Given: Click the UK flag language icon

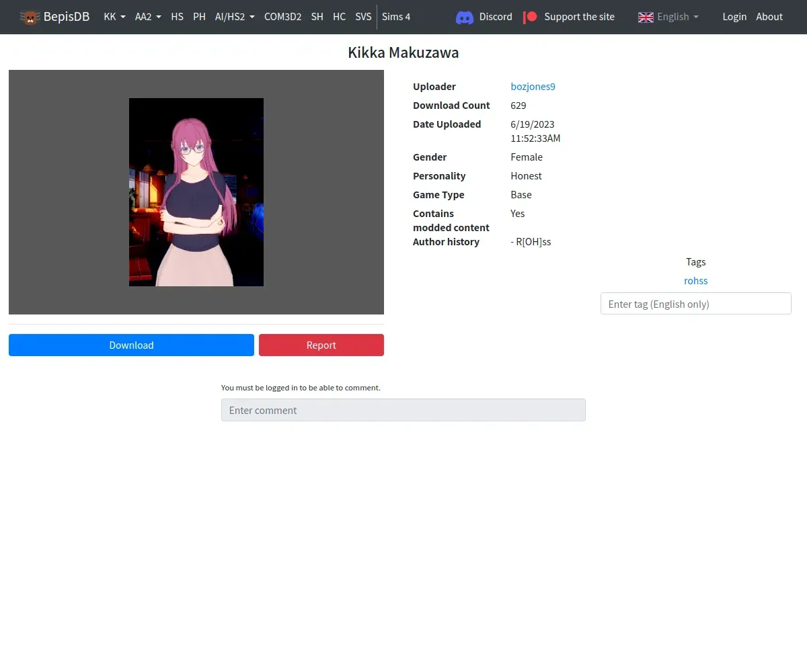Looking at the screenshot, I should pos(646,17).
